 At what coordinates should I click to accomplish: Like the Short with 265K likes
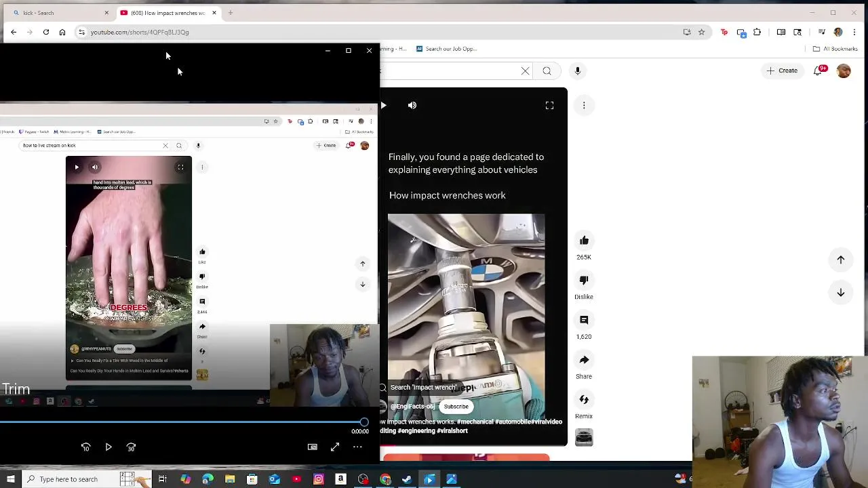click(584, 241)
